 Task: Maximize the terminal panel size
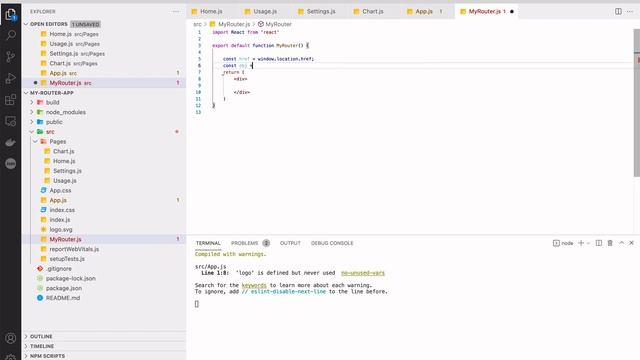622,243
